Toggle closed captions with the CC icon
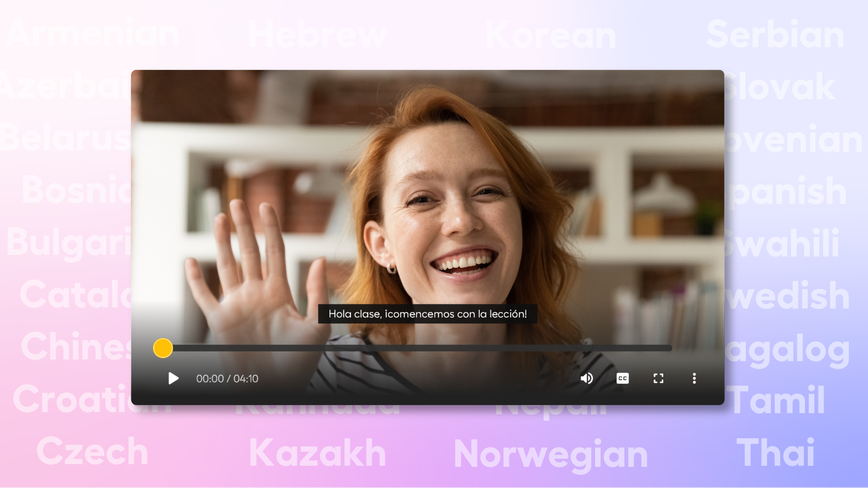The height and width of the screenshot is (488, 868). (622, 378)
